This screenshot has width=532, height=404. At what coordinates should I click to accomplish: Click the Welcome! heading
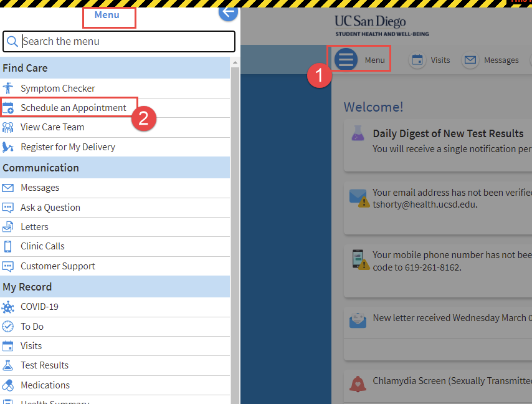373,107
